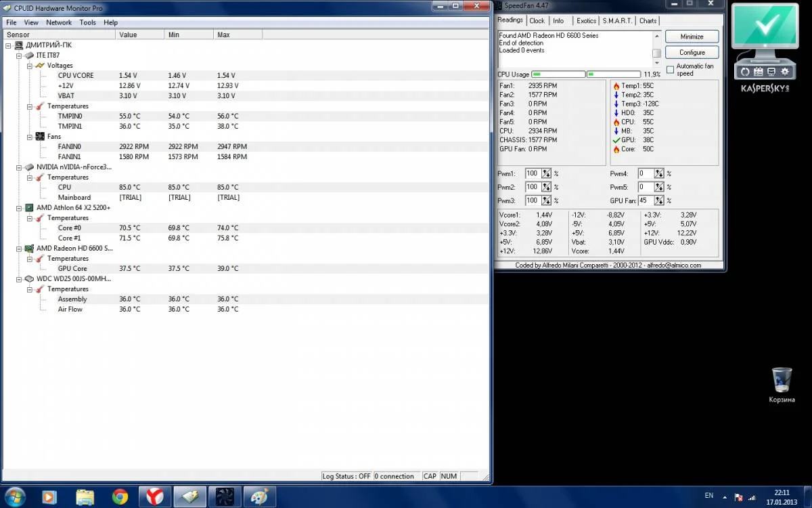
Task: Click the Kaspersky gadget reports icon
Action: pos(759,71)
